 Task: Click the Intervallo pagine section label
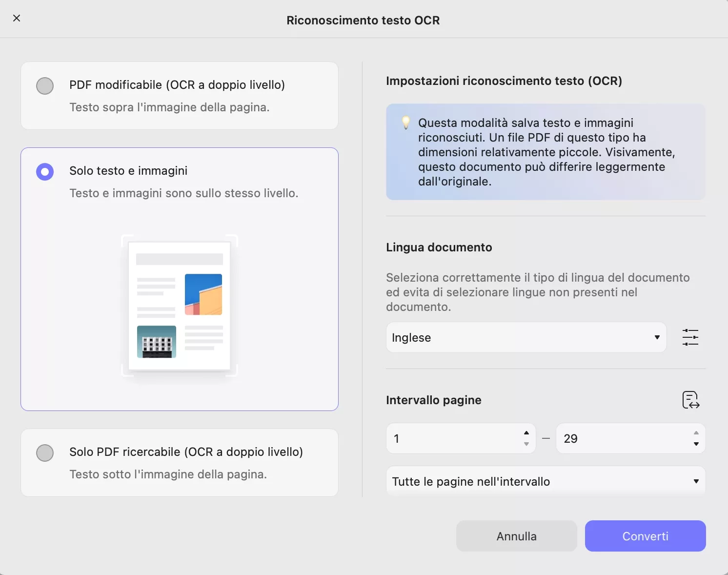click(x=433, y=400)
